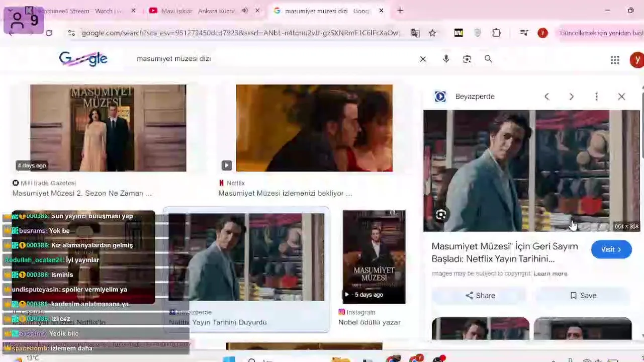
Task: Click the Instagram source label
Action: 357,312
